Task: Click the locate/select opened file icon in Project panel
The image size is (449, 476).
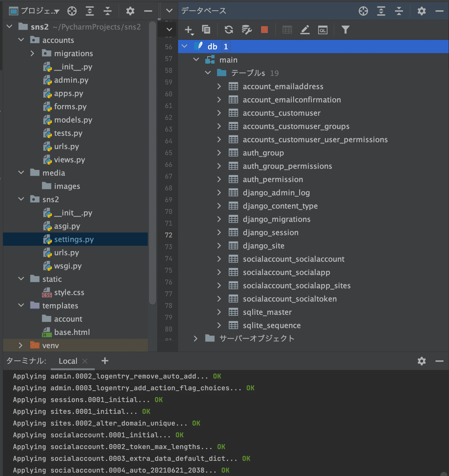Action: 72,11
